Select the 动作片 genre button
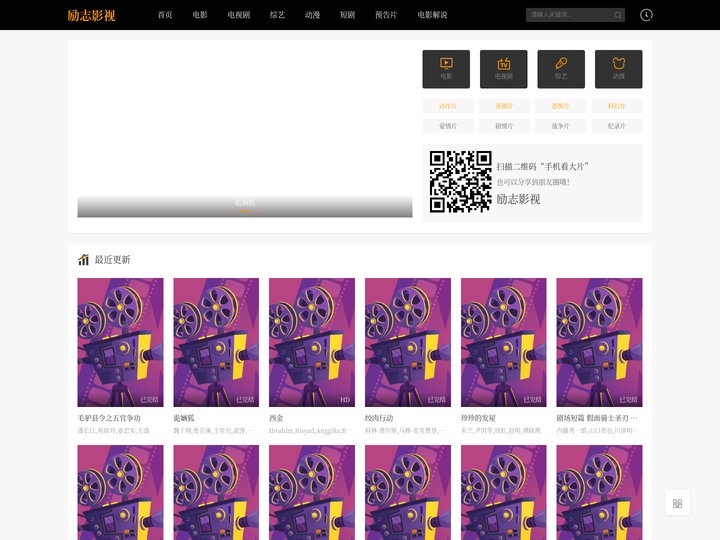This screenshot has height=540, width=720. click(448, 106)
